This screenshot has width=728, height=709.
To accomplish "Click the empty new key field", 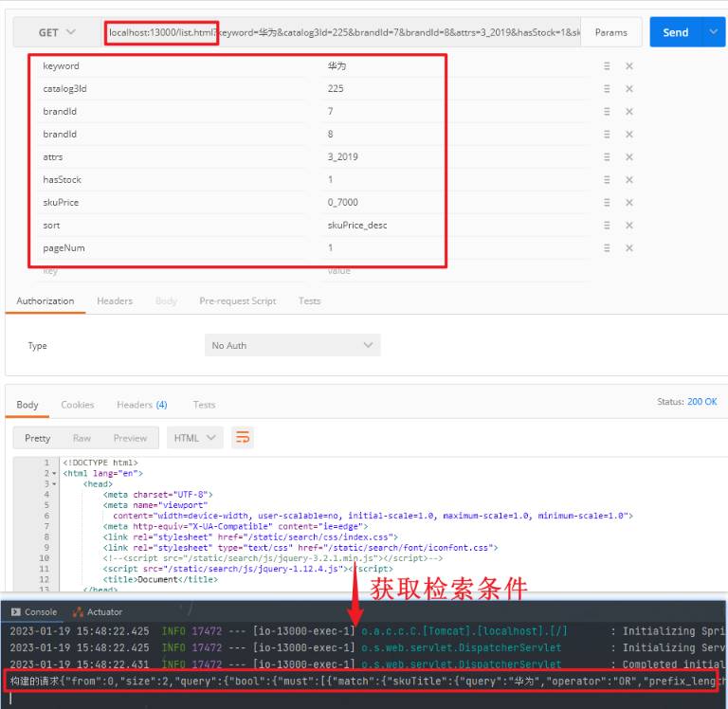I will pos(171,271).
